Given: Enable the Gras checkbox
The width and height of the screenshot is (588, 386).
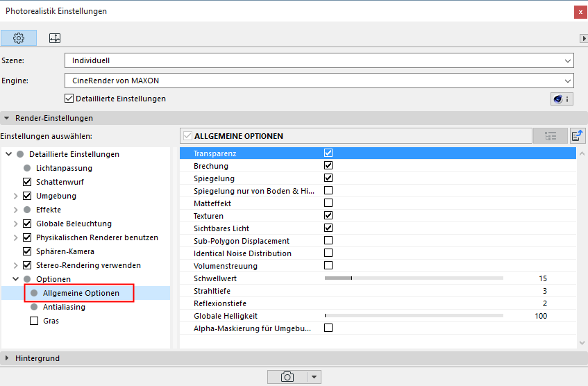Looking at the screenshot, I should pos(34,321).
